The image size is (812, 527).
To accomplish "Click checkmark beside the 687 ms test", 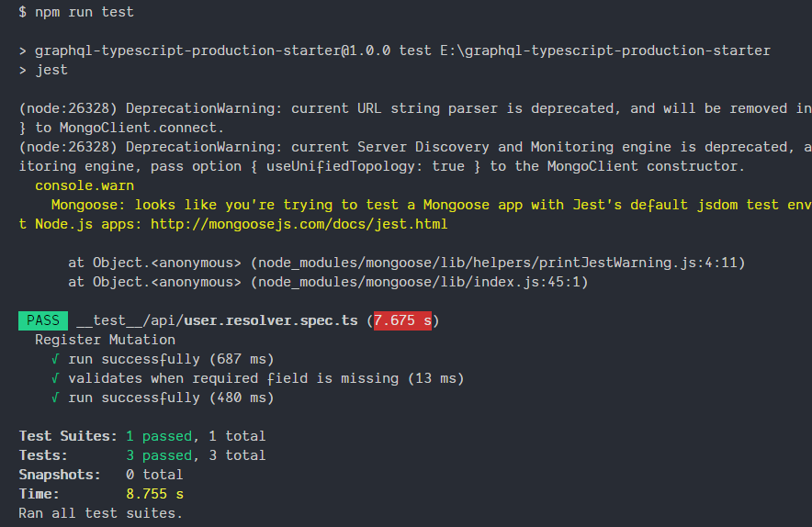I will point(56,359).
